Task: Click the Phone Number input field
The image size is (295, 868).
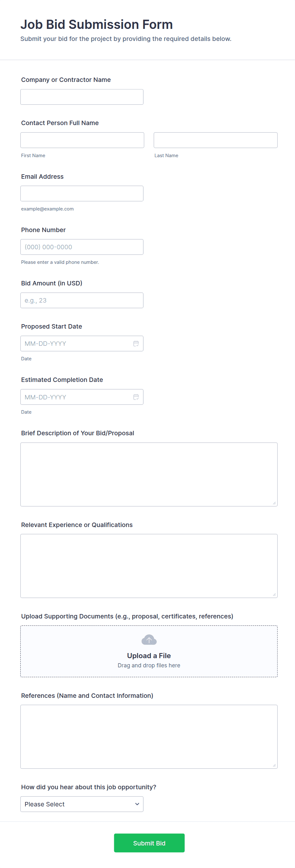Action: click(82, 247)
